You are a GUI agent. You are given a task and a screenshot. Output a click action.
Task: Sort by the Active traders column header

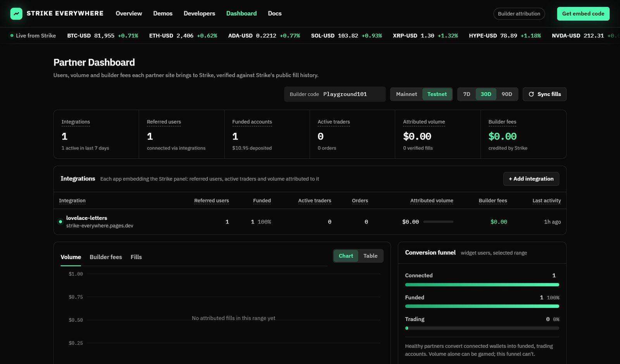pos(315,201)
